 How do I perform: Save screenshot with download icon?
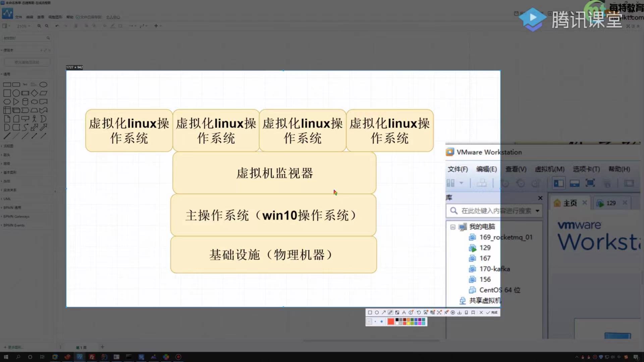(459, 312)
